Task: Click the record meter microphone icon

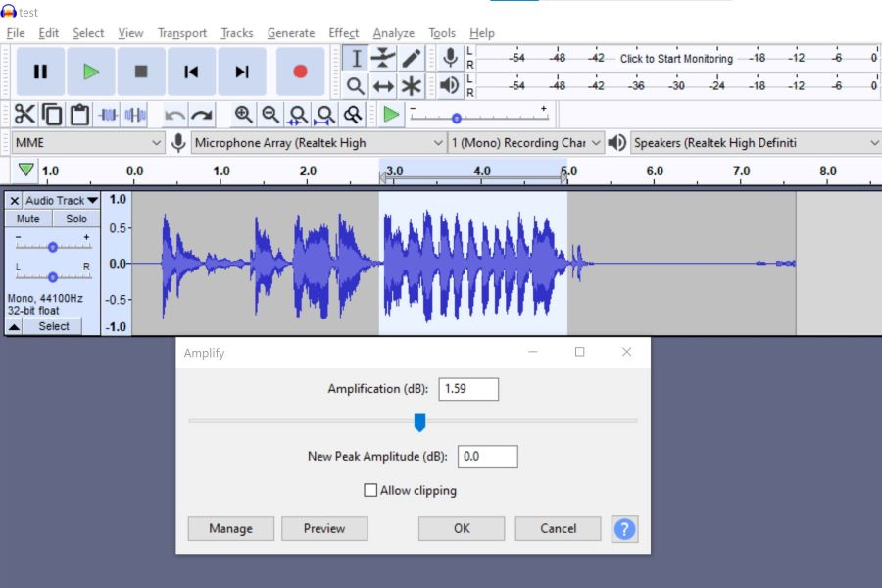Action: click(450, 58)
